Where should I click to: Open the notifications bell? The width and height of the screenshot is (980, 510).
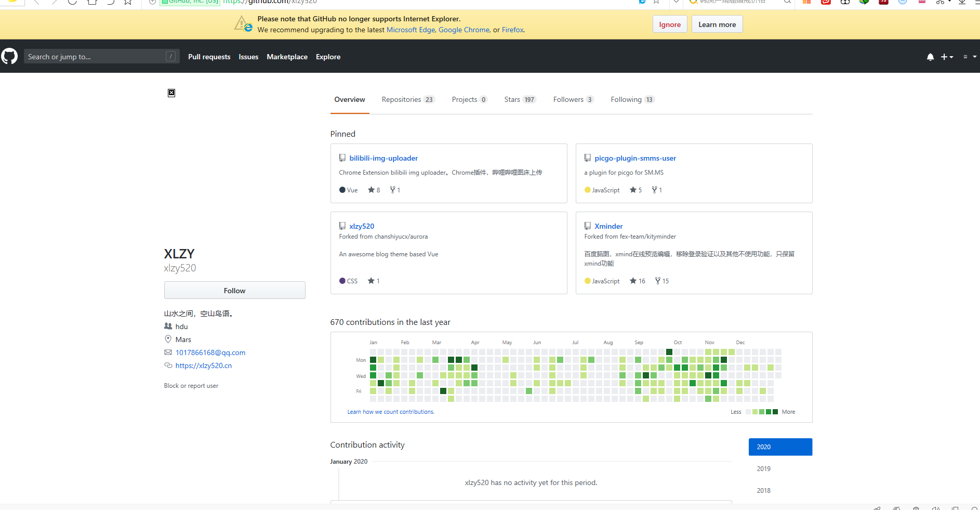(930, 57)
